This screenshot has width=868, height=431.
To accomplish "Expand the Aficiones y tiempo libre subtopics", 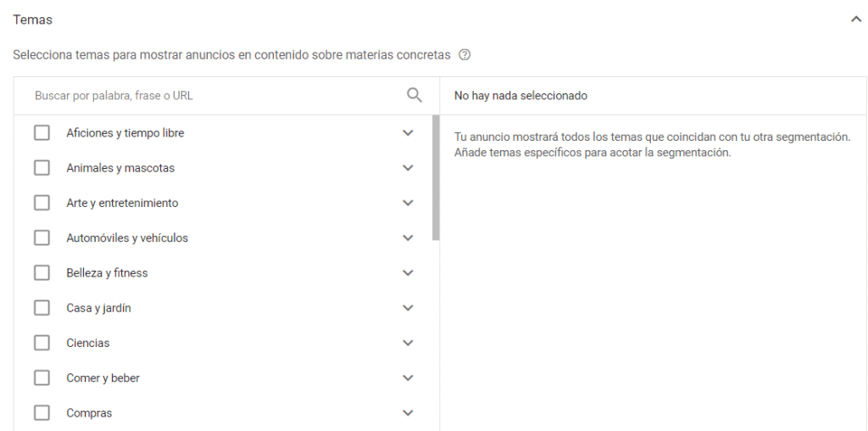I will click(x=408, y=133).
